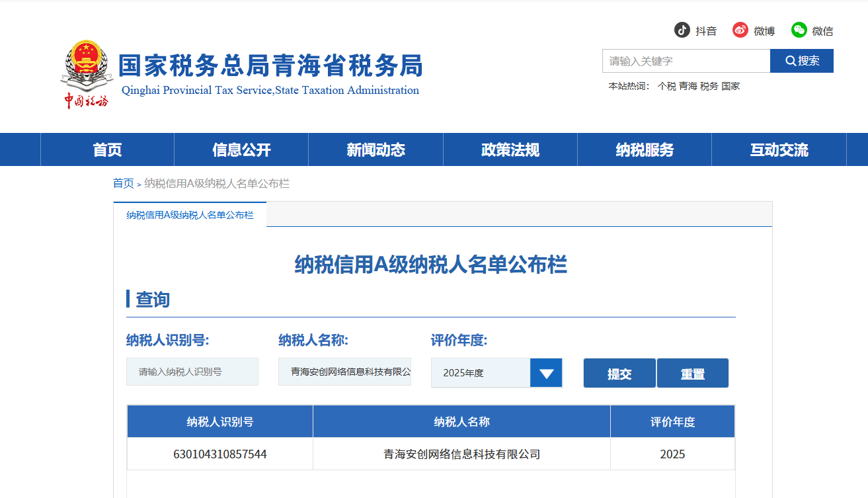The height and width of the screenshot is (498, 868).
Task: Open the Douyin (抖音) icon
Action: (x=682, y=30)
